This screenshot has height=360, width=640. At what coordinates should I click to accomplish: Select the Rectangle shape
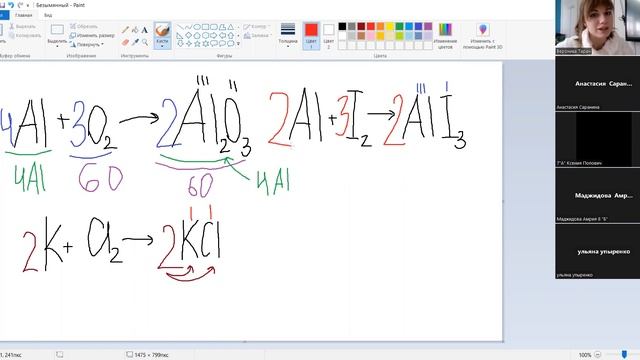point(205,27)
